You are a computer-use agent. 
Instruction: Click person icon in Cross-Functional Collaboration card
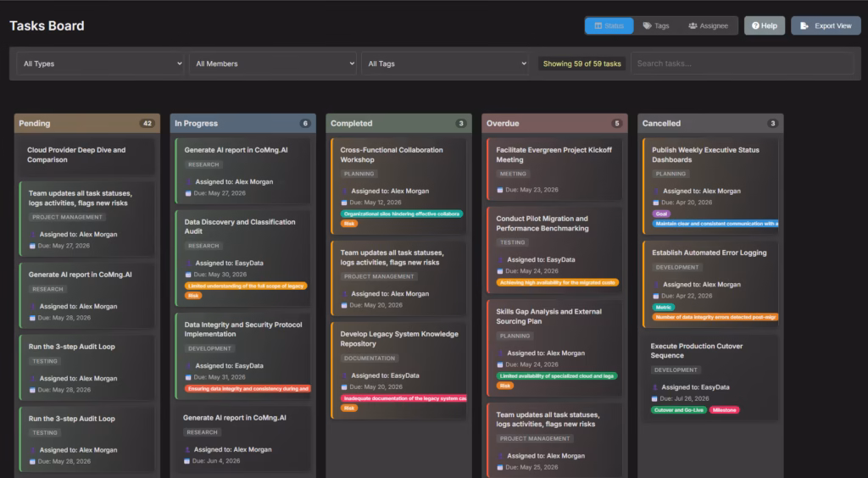click(344, 192)
